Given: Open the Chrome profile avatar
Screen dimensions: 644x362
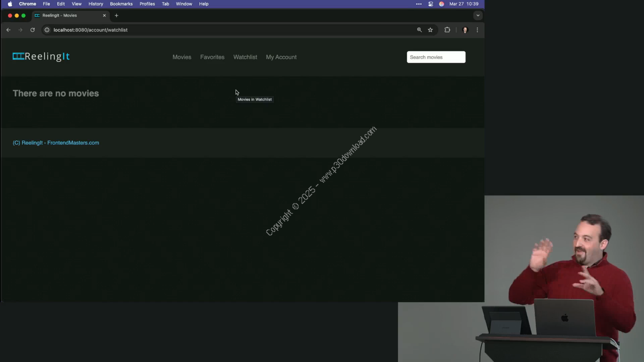Looking at the screenshot, I should (465, 30).
